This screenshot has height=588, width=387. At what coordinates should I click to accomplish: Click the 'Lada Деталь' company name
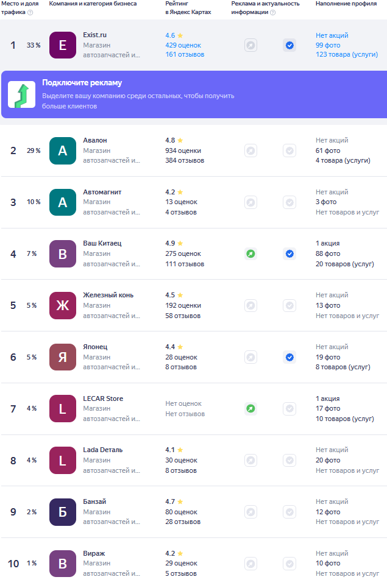point(103,450)
